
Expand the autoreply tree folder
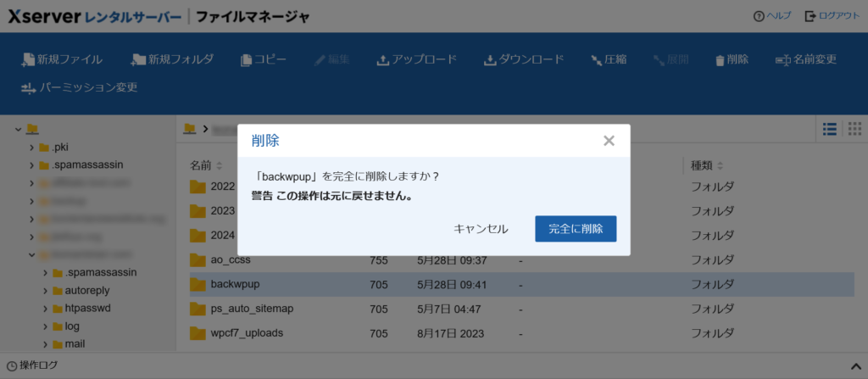click(46, 290)
